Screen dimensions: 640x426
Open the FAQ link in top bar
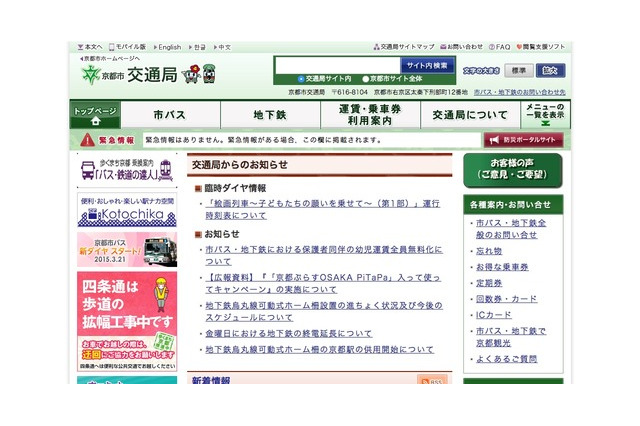tap(500, 47)
